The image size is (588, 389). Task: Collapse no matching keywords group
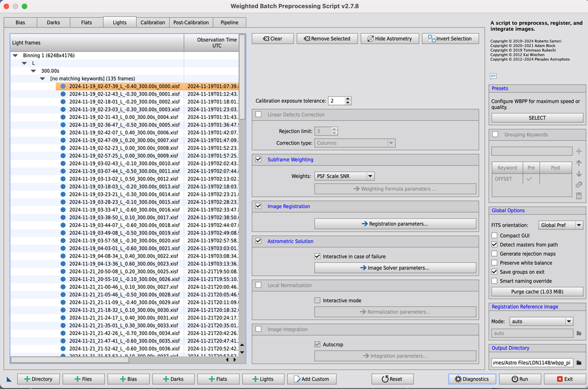pos(42,79)
